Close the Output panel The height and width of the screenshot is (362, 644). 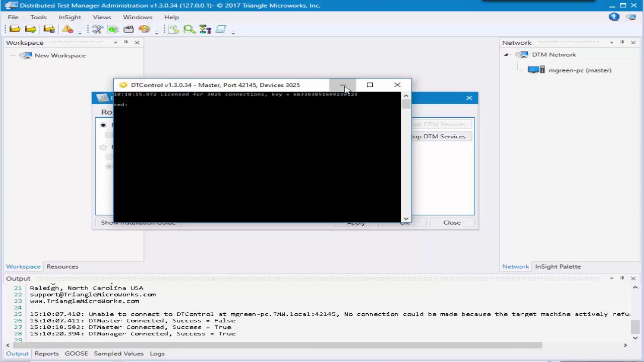coord(633,279)
